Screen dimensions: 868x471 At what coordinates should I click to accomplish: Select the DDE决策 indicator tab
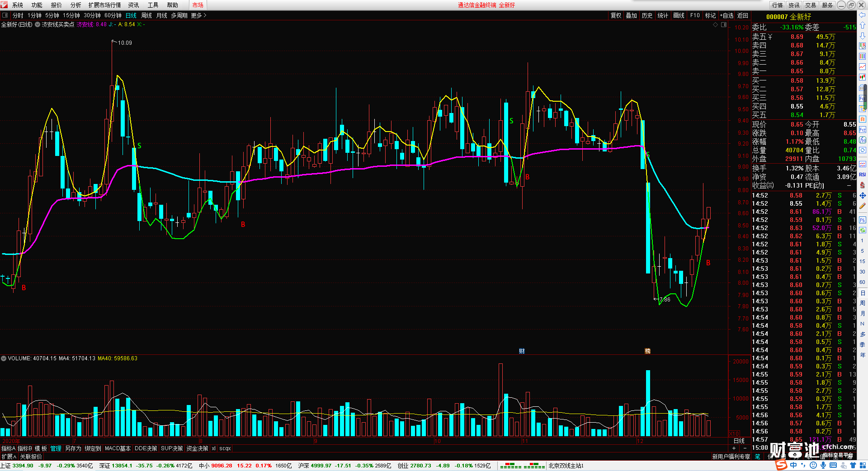(146, 448)
